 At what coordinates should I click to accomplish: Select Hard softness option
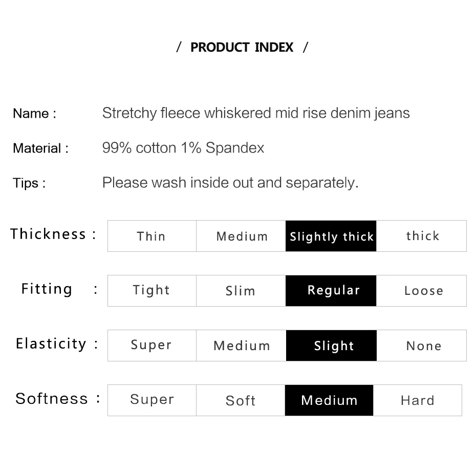pyautogui.click(x=418, y=400)
